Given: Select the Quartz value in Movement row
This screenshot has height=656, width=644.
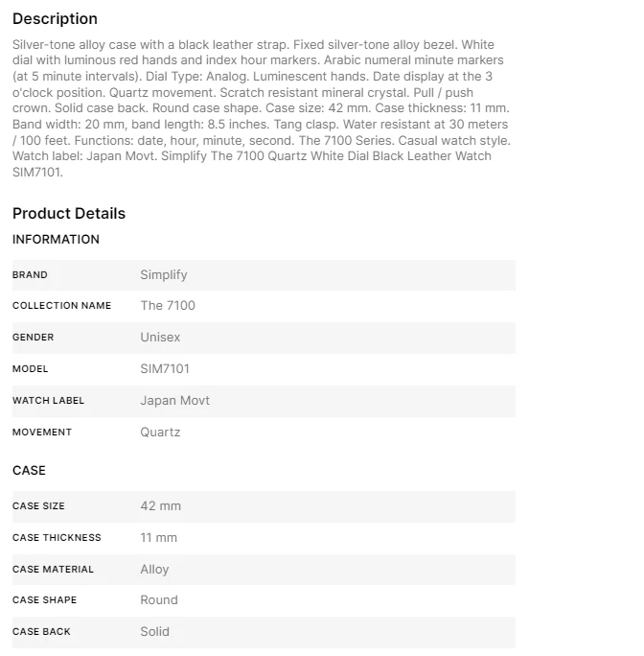Looking at the screenshot, I should [160, 433].
